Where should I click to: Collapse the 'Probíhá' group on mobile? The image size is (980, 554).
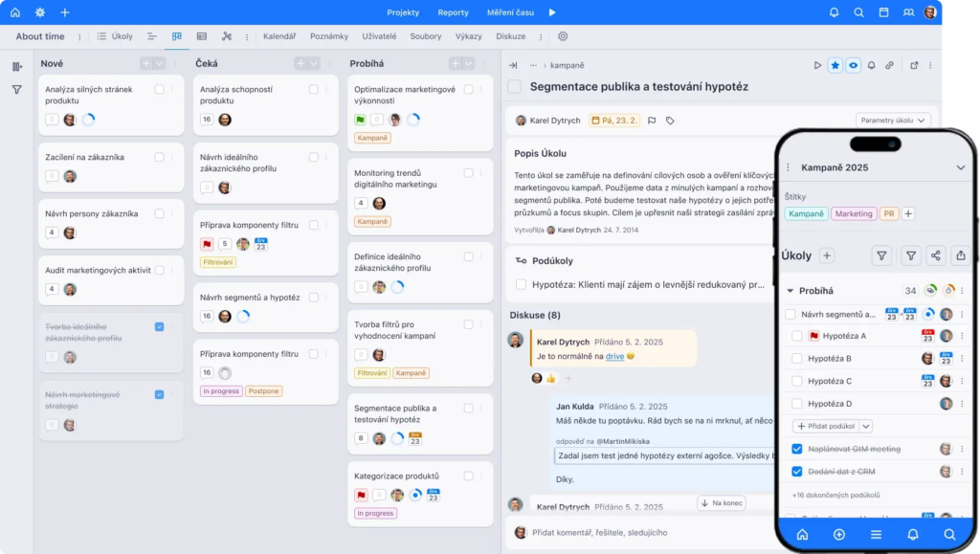[x=790, y=291]
